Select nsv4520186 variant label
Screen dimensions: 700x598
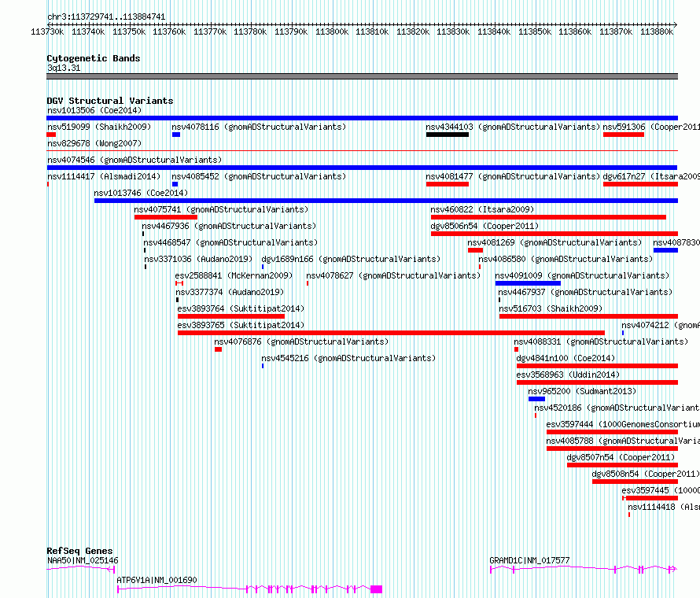click(617, 408)
